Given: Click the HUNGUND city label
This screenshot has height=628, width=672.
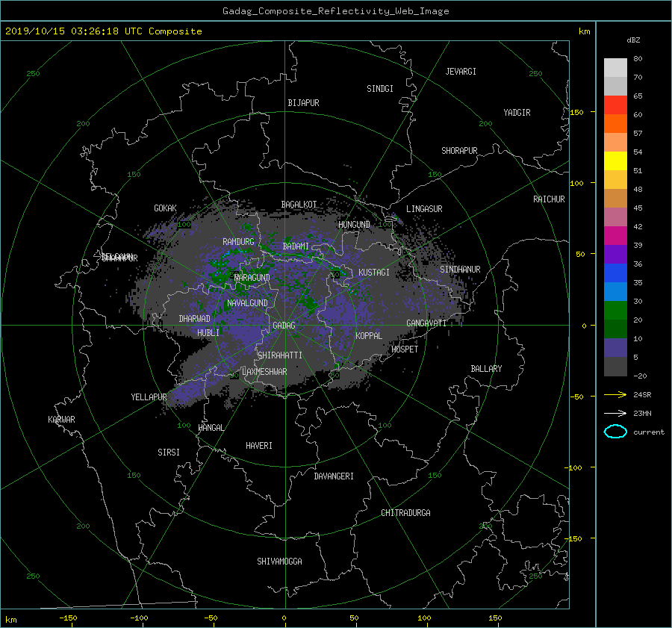Looking at the screenshot, I should point(354,225).
